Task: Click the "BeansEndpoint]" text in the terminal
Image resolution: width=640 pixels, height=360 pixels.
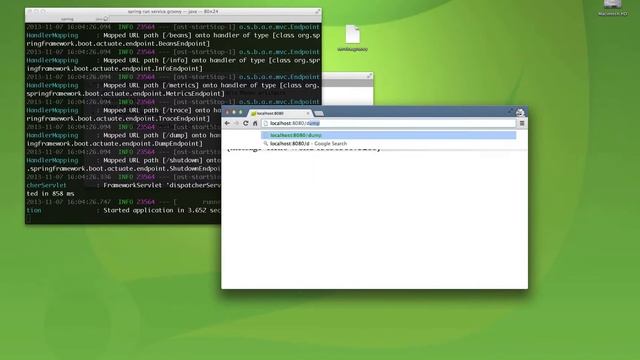Action: pos(184,44)
